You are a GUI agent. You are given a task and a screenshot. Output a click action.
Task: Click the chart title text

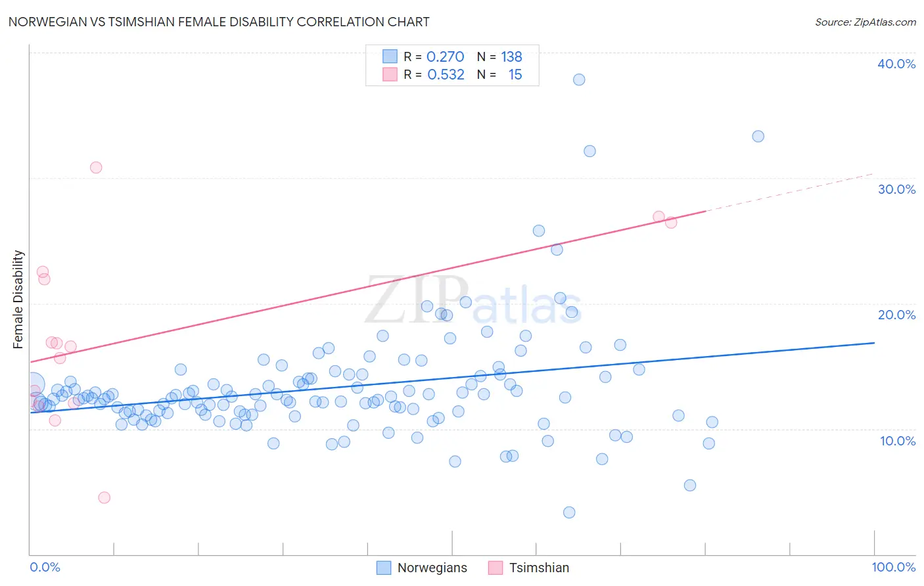coord(219,22)
